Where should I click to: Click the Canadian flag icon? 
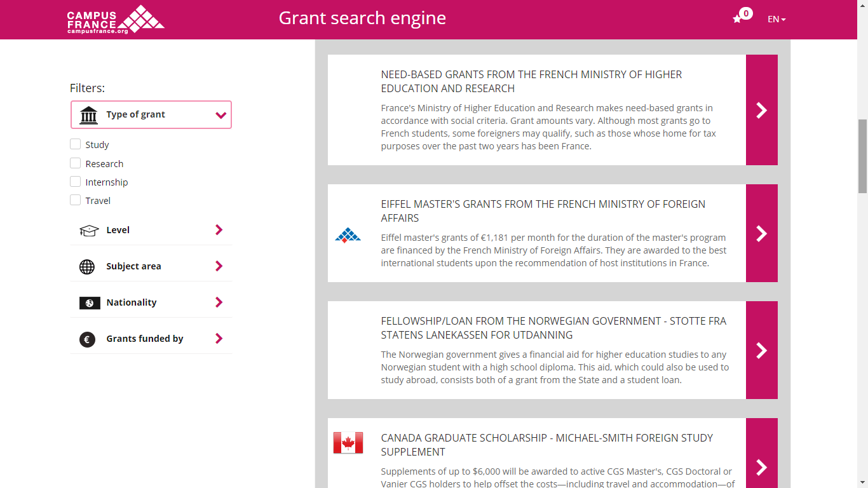click(348, 443)
